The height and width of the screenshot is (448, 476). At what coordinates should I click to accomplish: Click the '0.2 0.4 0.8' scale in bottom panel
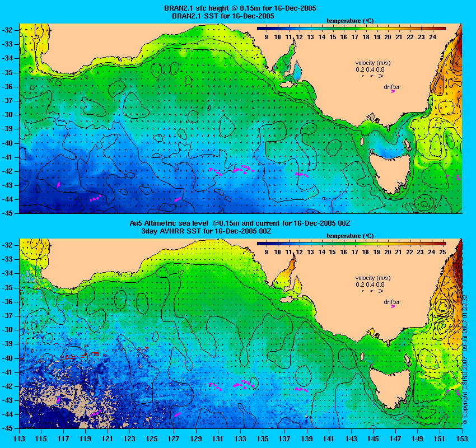[x=370, y=284]
